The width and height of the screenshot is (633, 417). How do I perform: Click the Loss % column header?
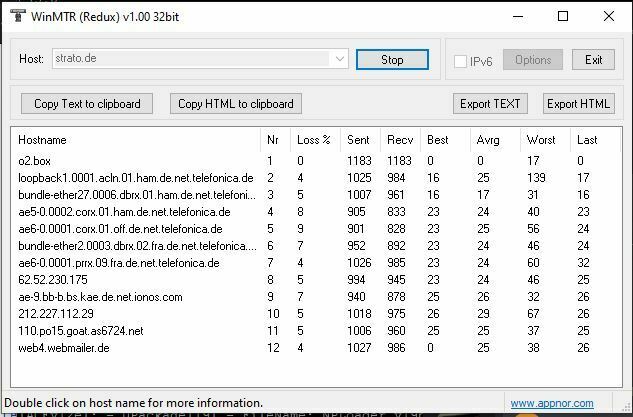315,140
